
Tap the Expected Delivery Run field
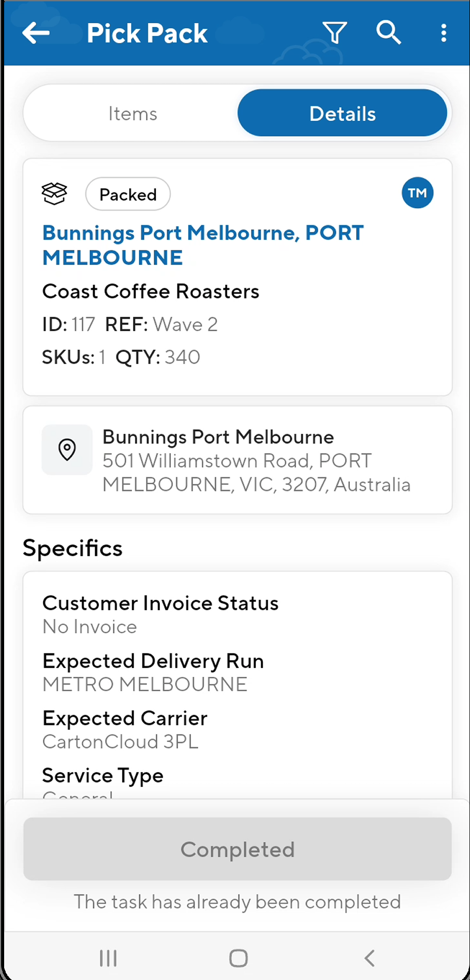pyautogui.click(x=153, y=672)
